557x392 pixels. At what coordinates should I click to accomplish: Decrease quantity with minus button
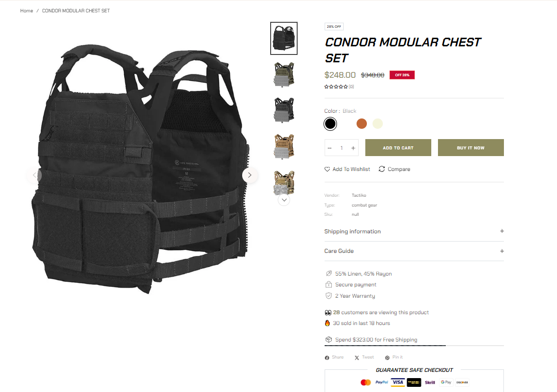click(330, 148)
